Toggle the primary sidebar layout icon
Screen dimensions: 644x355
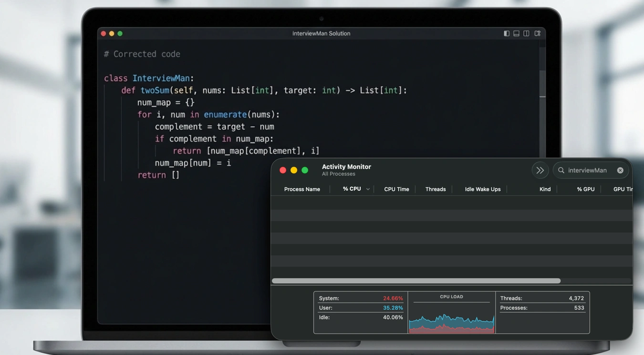[507, 33]
